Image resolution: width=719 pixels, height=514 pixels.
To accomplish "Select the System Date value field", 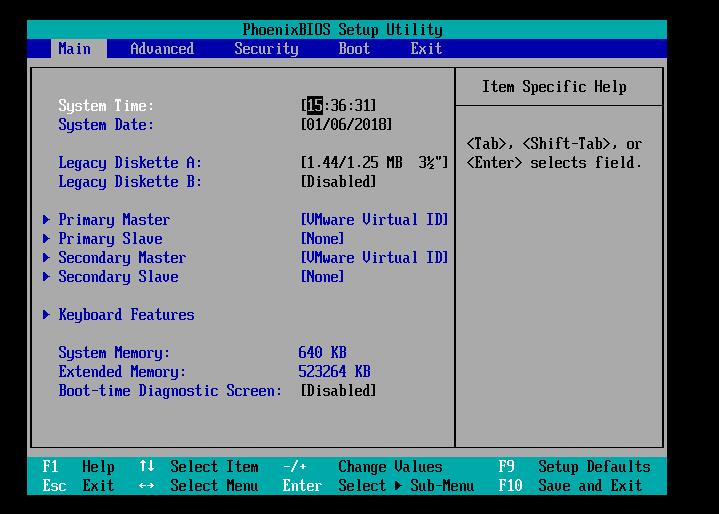I will click(346, 125).
